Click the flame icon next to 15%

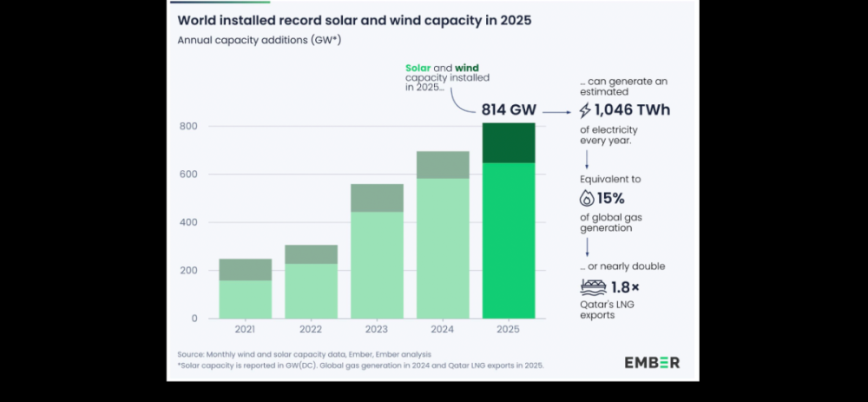click(x=586, y=197)
